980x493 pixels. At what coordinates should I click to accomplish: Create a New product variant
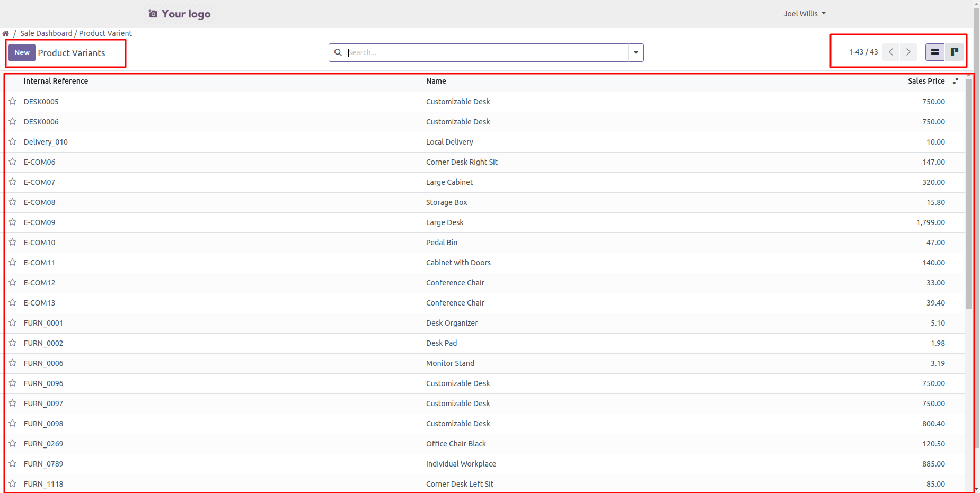point(22,52)
